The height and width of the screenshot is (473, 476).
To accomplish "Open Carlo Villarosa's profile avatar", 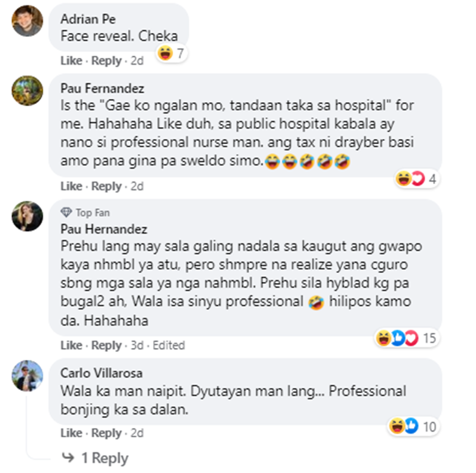I will click(27, 376).
